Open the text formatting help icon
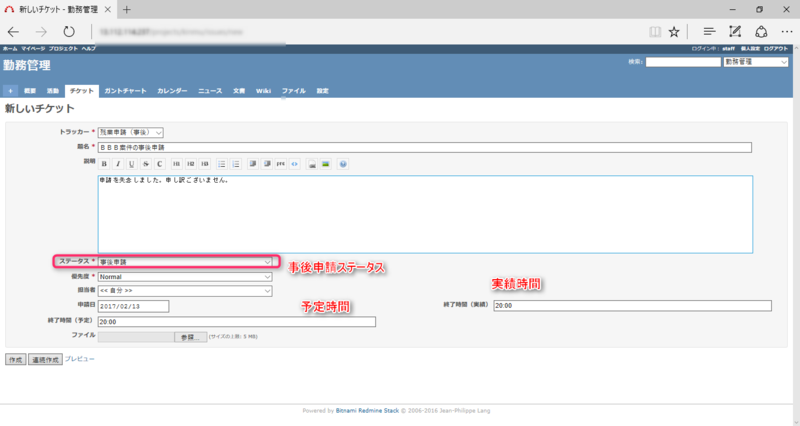This screenshot has height=426, width=800. [x=343, y=164]
